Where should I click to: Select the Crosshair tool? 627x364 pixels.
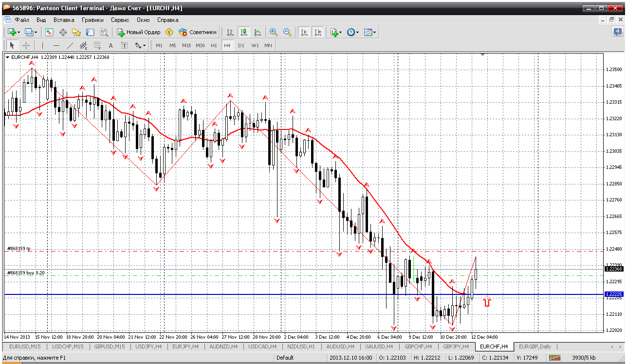(x=26, y=45)
